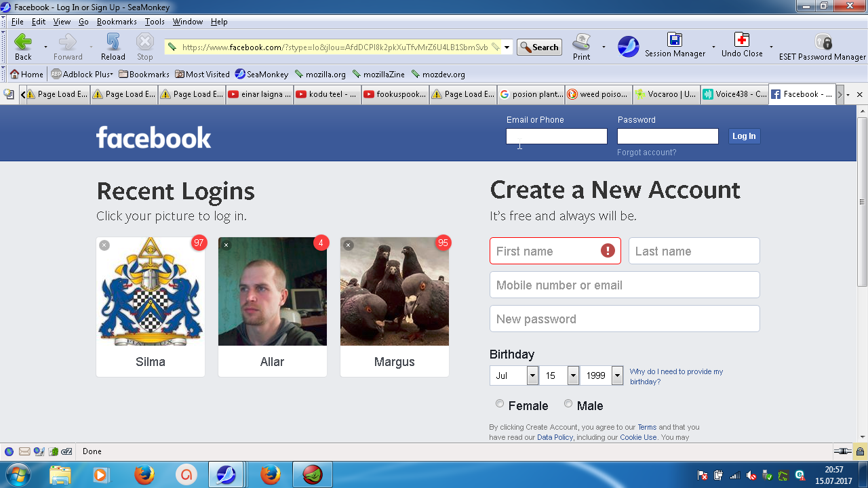
Task: Click the Forgot account? link
Action: 647,152
